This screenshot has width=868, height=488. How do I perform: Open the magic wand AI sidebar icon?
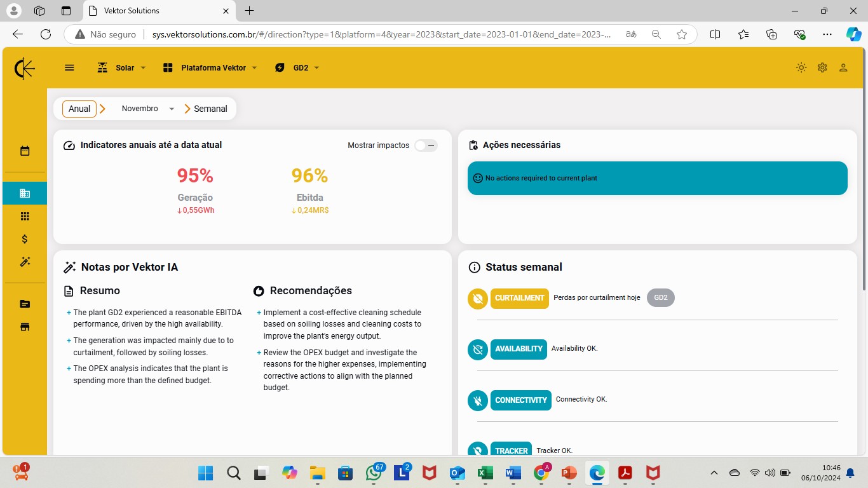[x=25, y=262]
